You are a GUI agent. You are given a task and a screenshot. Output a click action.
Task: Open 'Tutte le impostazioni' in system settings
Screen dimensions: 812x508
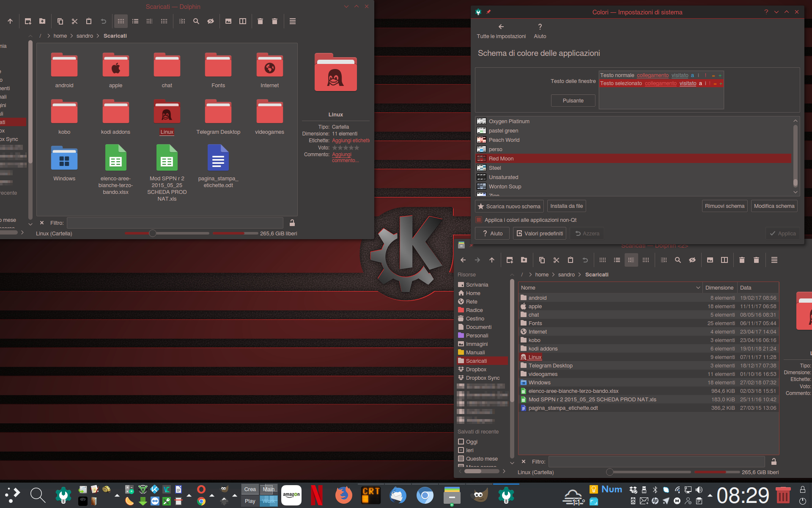click(x=501, y=31)
